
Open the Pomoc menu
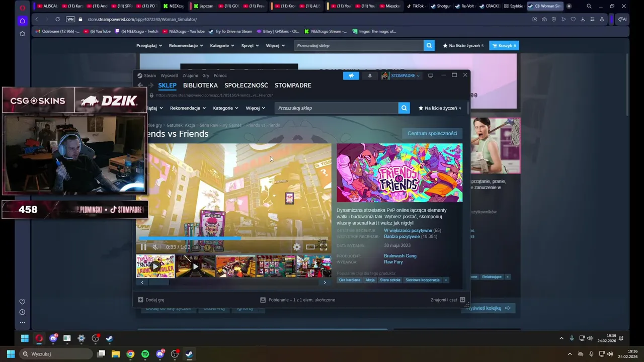tap(220, 75)
